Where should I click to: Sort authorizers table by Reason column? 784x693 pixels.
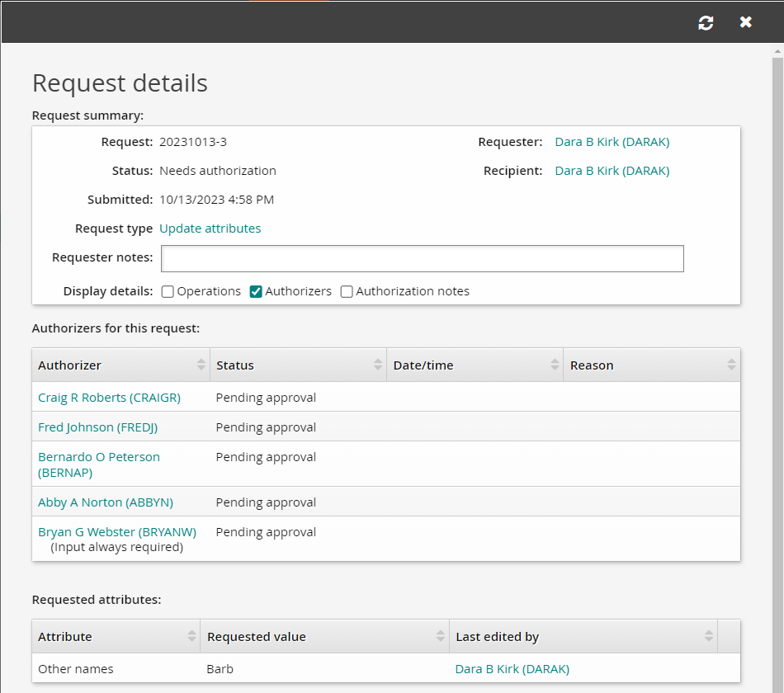(x=731, y=365)
